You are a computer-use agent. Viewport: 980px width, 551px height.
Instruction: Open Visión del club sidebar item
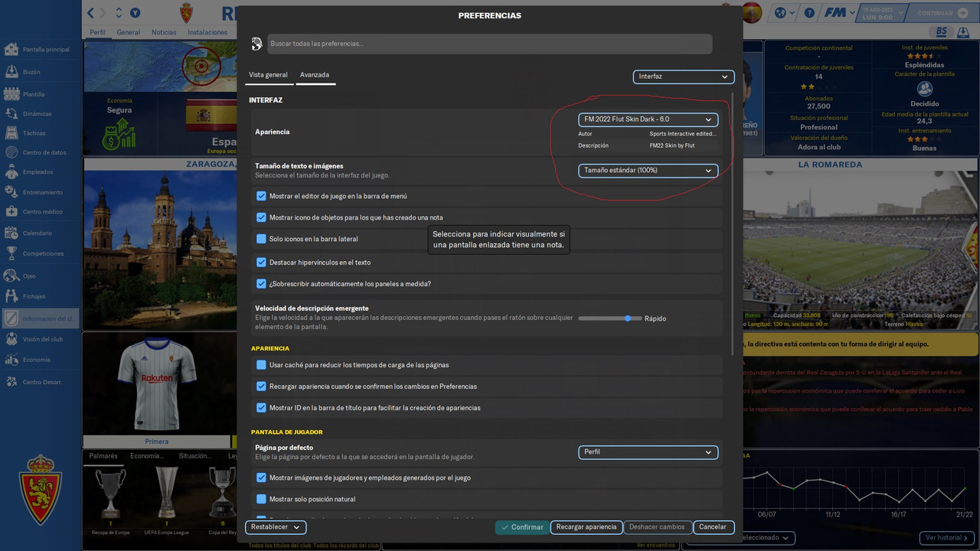(41, 339)
